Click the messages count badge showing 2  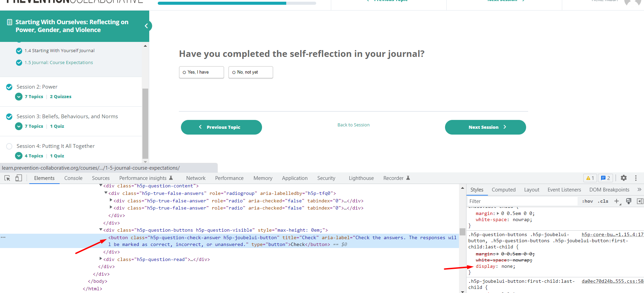pyautogui.click(x=605, y=178)
